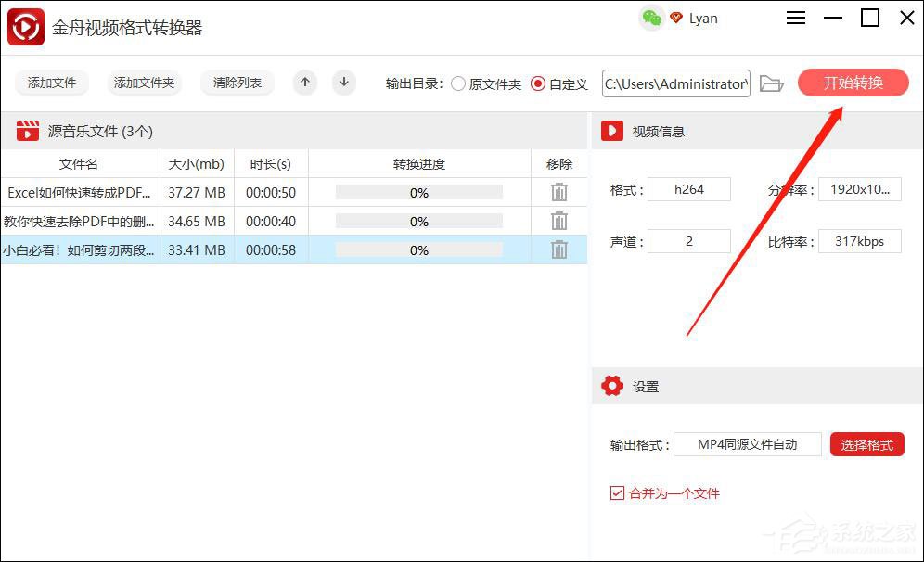Click the 设置 gear icon

click(611, 386)
